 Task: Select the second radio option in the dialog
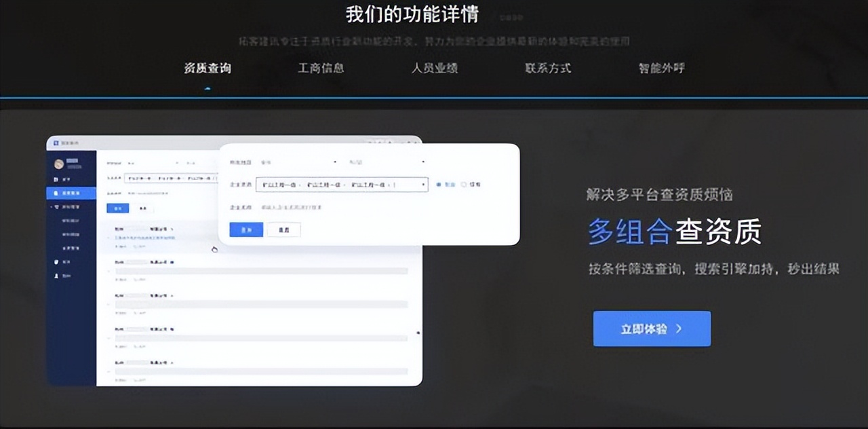point(462,185)
